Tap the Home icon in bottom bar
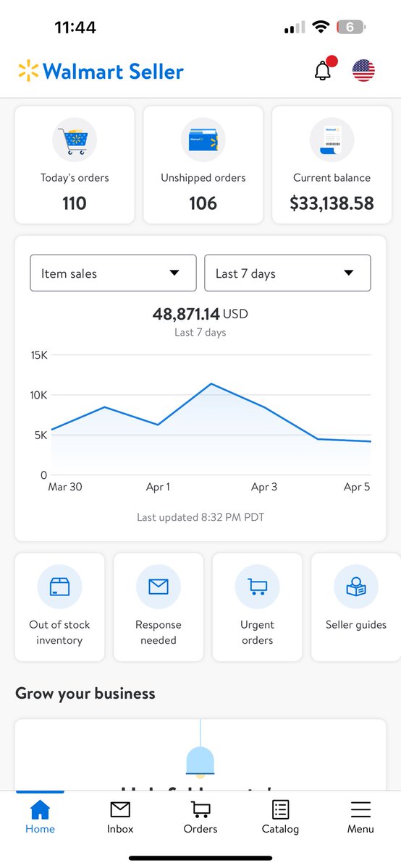 40,809
